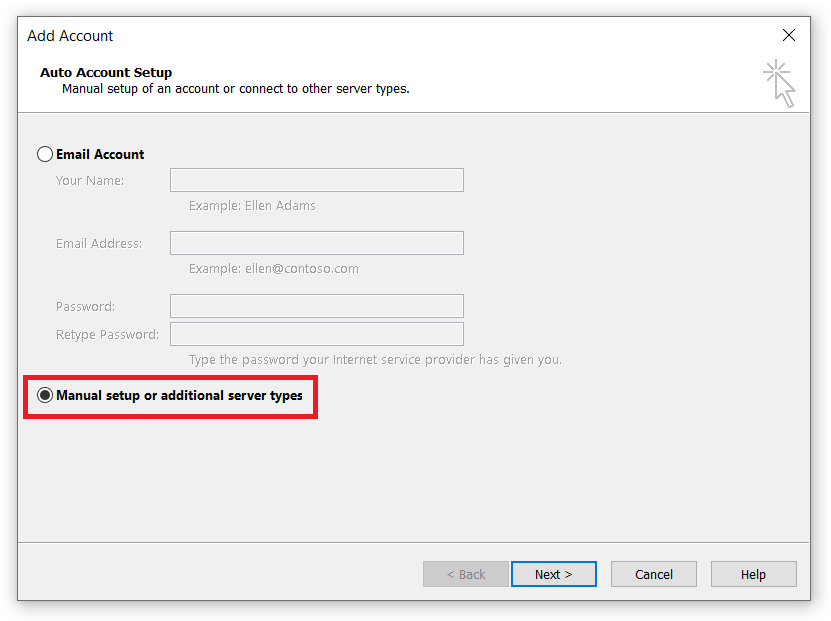This screenshot has height=621, width=831.
Task: Click the wizard cursor graphic in the header
Action: [779, 84]
